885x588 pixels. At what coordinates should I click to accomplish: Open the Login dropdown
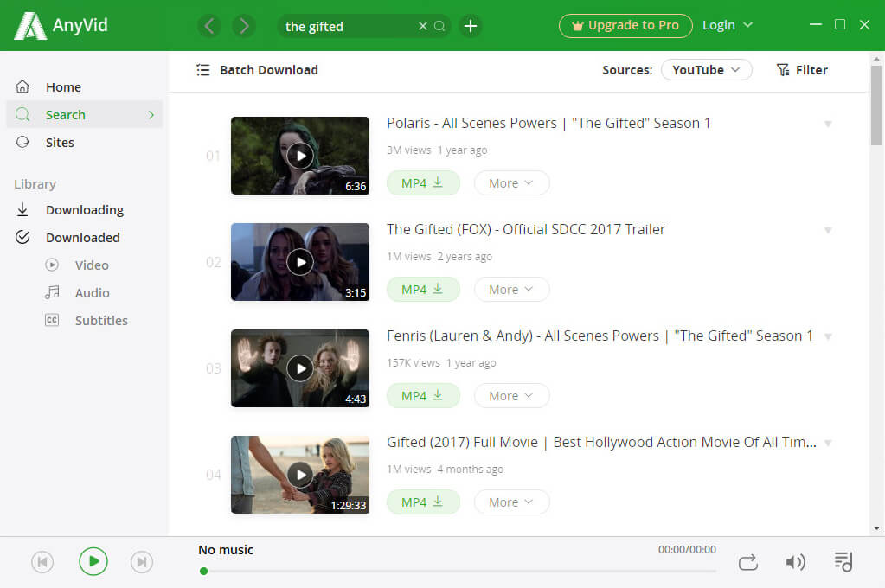tap(728, 25)
